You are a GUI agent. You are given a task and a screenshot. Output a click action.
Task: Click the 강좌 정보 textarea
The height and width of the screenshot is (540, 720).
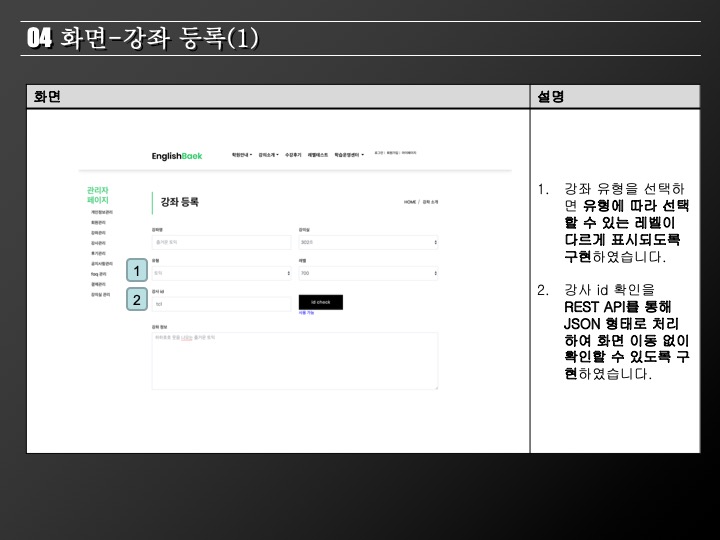coord(295,361)
